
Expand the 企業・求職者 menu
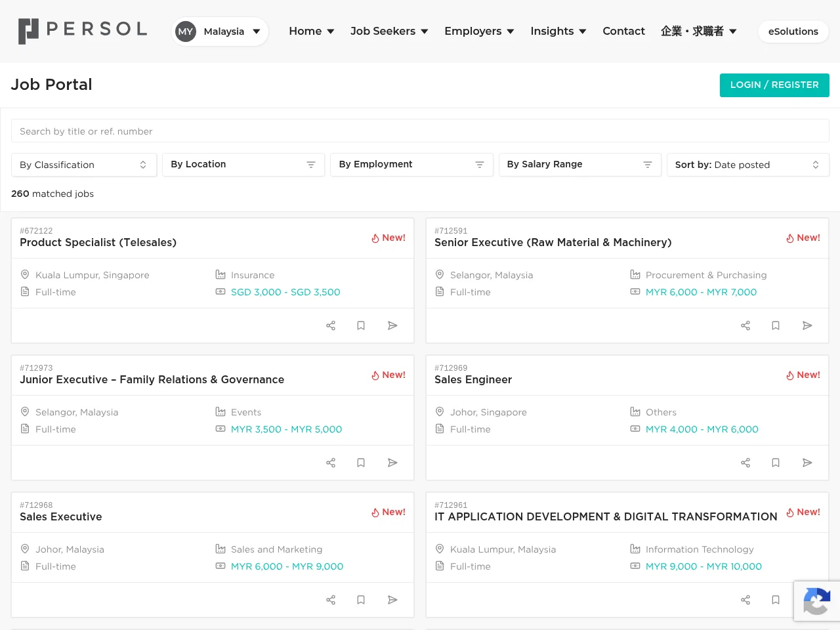tap(699, 31)
